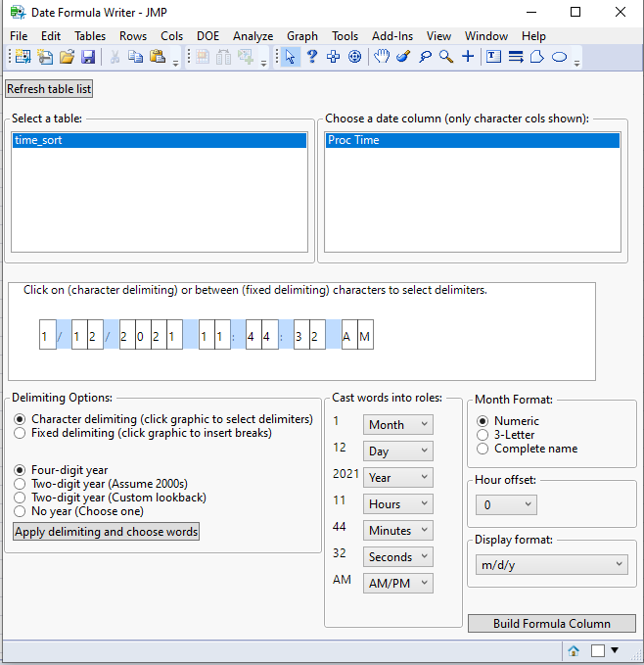Open the Help menu
Screen dimensions: 644x665
(533, 36)
